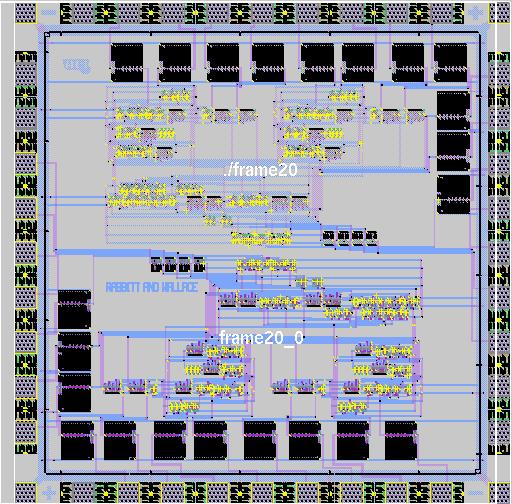Click the first small black cell right of './frame20' row group
The height and width of the screenshot is (504, 512).
click(x=328, y=238)
